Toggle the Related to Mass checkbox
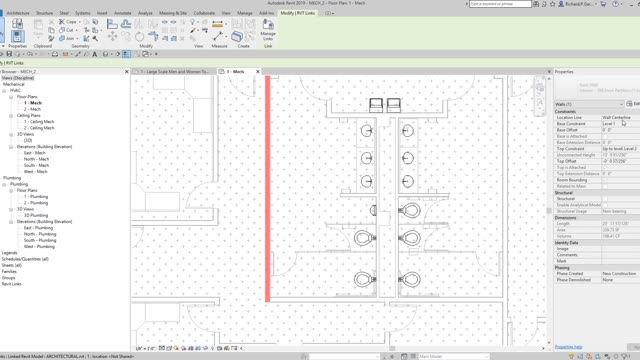The image size is (640, 360). (605, 186)
